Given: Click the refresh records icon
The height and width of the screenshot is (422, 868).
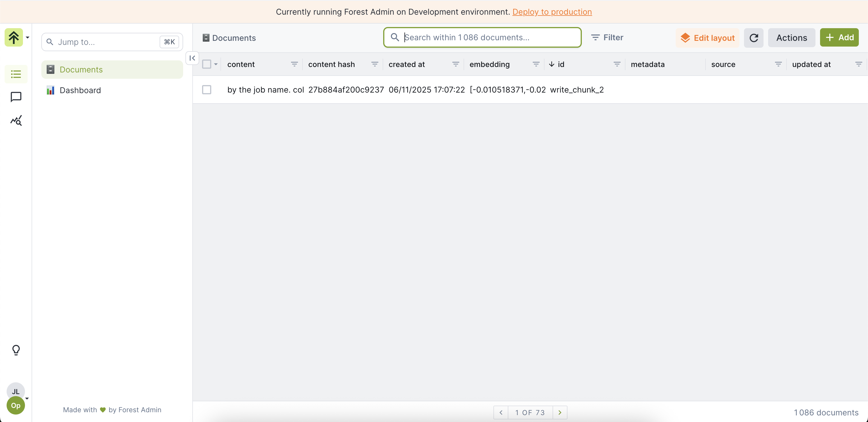Looking at the screenshot, I should pyautogui.click(x=753, y=37).
